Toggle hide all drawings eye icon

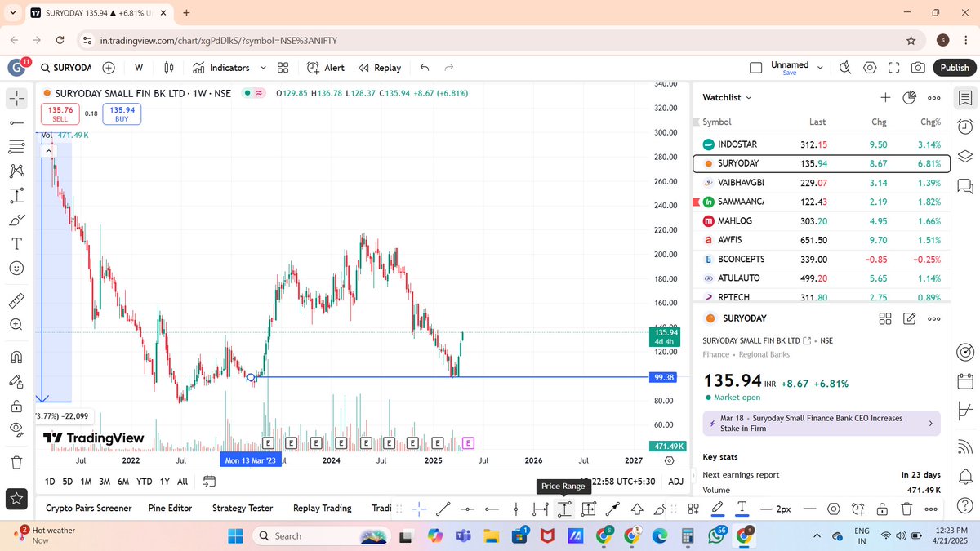16,429
